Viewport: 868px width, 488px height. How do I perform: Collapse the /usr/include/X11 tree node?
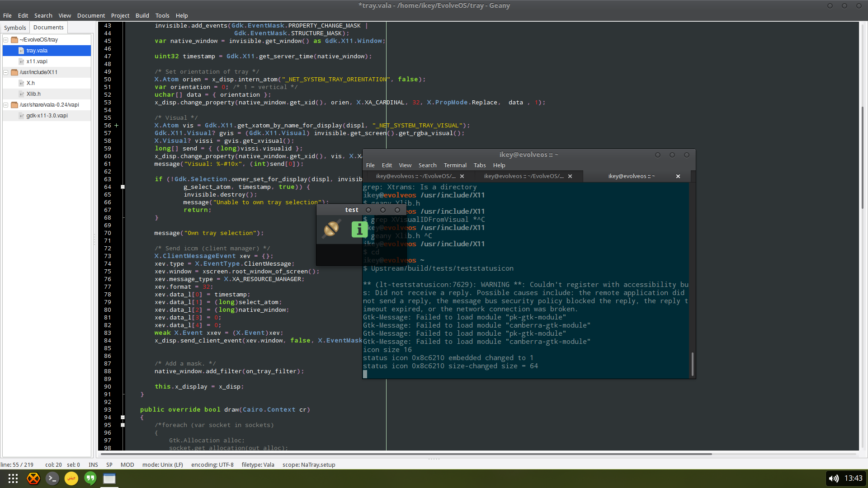pyautogui.click(x=6, y=72)
